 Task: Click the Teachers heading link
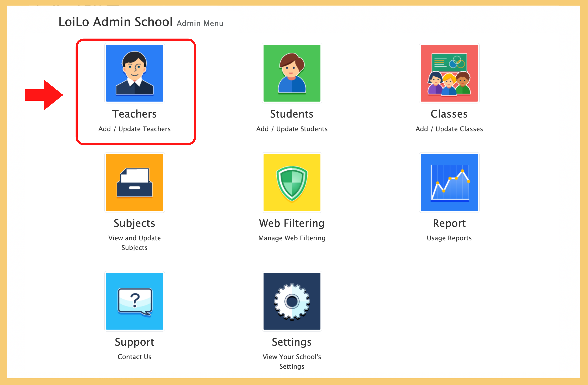pos(134,114)
